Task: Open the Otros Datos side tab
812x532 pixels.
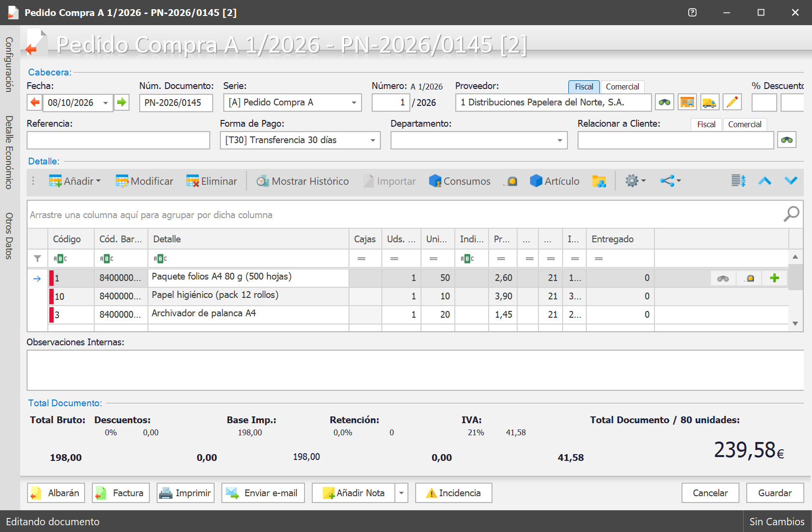Action: click(9, 236)
